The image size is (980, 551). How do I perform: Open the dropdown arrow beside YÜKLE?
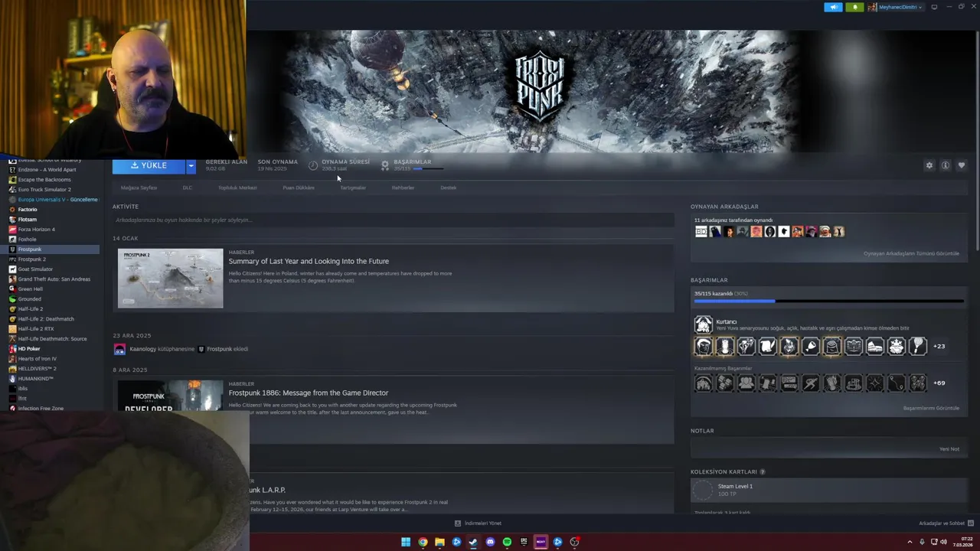(x=191, y=165)
